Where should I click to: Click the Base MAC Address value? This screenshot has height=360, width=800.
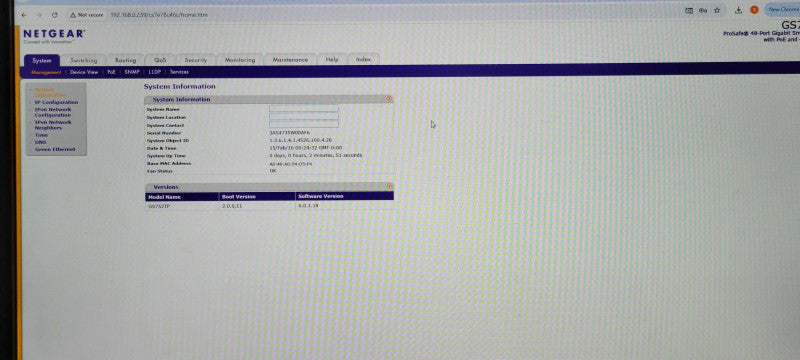point(290,164)
